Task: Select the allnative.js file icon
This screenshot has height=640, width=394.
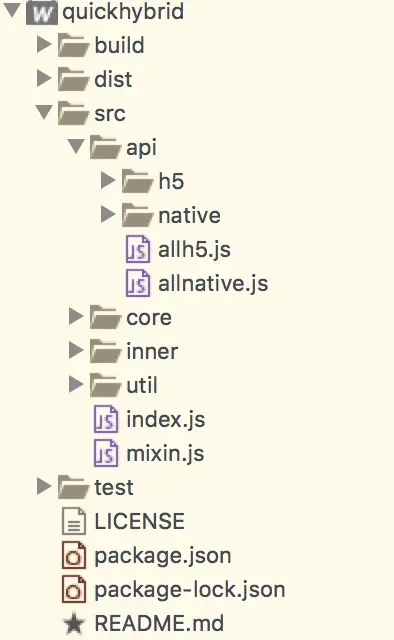Action: click(138, 283)
